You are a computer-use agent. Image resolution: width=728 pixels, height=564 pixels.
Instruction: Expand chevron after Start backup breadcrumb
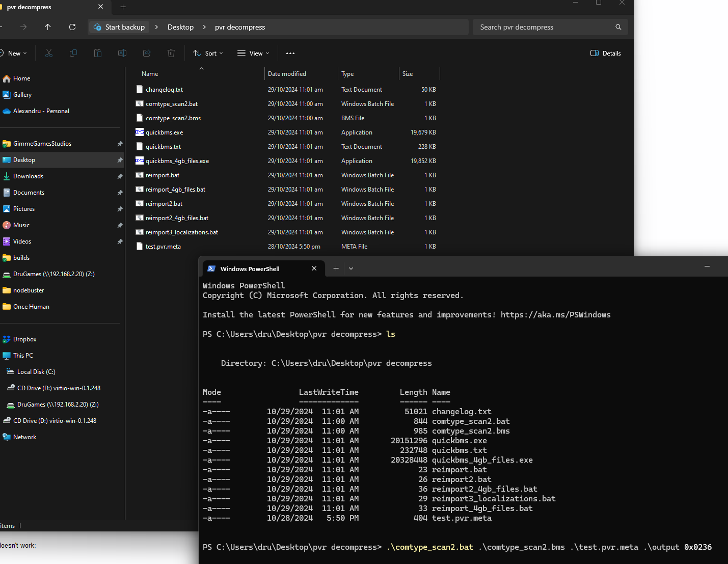coord(156,27)
